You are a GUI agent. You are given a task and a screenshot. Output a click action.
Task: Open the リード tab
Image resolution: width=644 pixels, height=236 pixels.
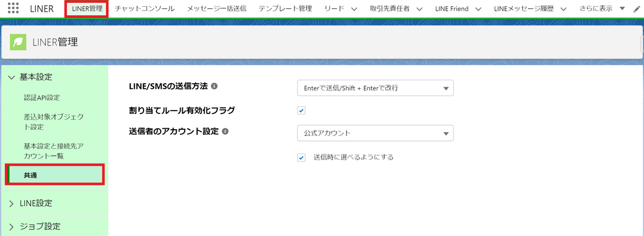pyautogui.click(x=334, y=8)
